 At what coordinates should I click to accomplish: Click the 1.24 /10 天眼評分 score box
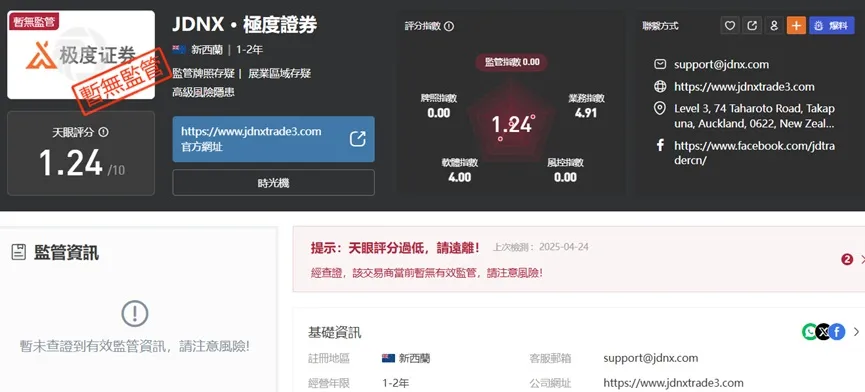[81, 153]
